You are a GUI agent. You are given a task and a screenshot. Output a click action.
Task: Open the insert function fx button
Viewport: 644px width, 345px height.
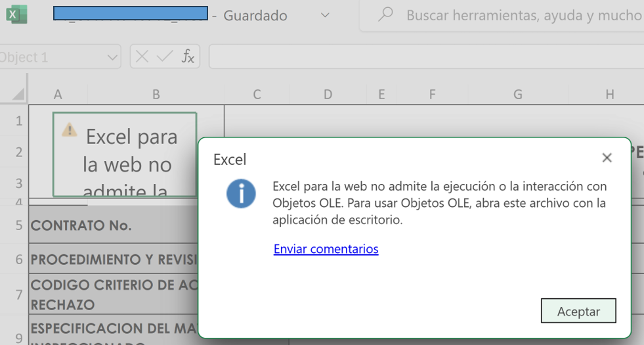tap(188, 57)
